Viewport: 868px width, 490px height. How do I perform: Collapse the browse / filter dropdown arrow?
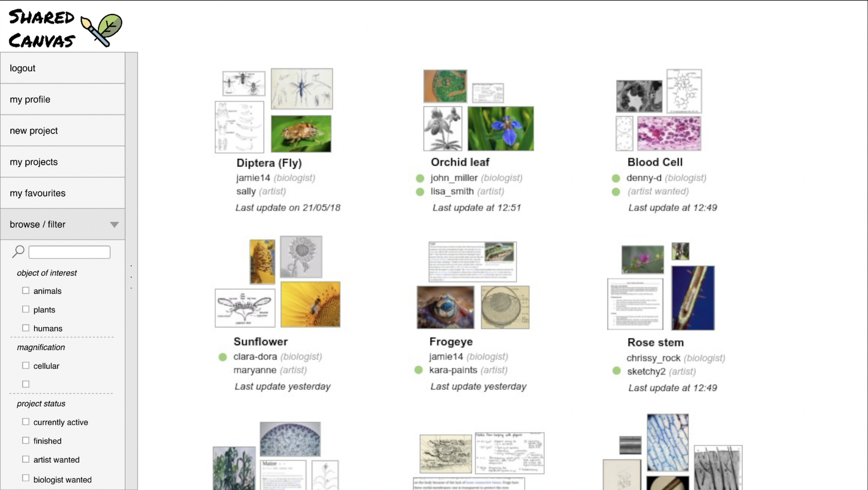[x=114, y=224]
